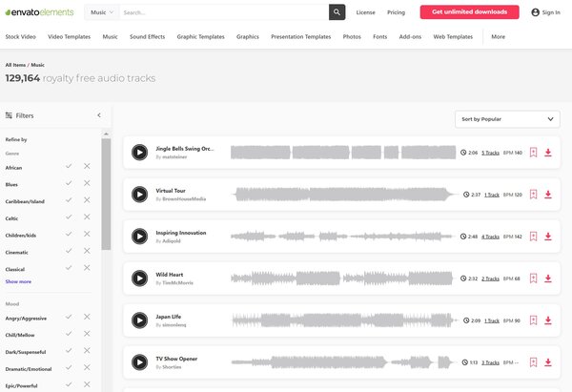
Task: Play the Virtual Tour track
Action: tap(139, 194)
